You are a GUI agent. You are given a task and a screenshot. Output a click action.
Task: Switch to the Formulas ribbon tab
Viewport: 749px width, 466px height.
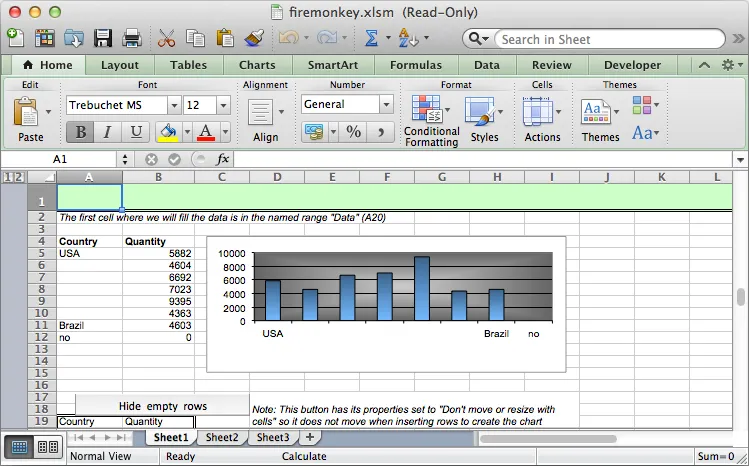(415, 65)
